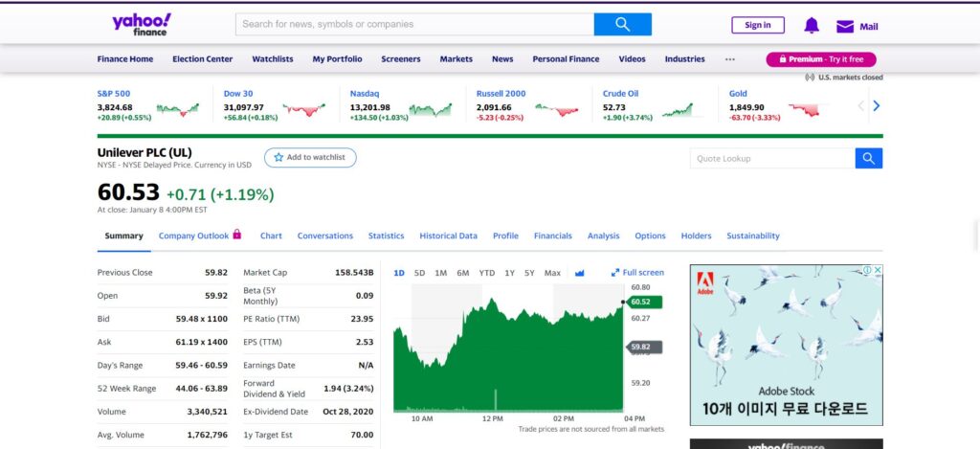The image size is (980, 449).
Task: Click the blue search magnifier button
Action: [x=622, y=25]
